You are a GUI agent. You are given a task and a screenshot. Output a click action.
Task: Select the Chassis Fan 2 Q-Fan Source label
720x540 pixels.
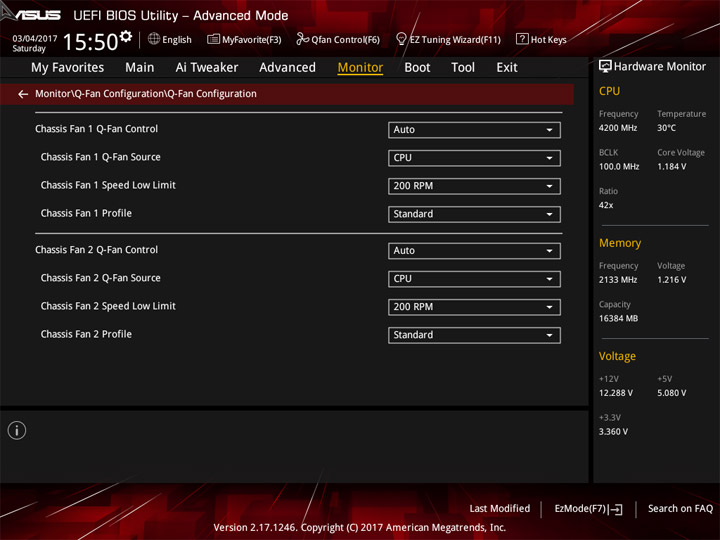click(101, 278)
